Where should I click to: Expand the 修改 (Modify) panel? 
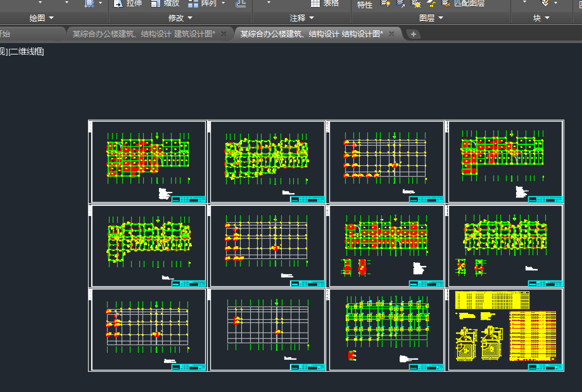pyautogui.click(x=180, y=18)
